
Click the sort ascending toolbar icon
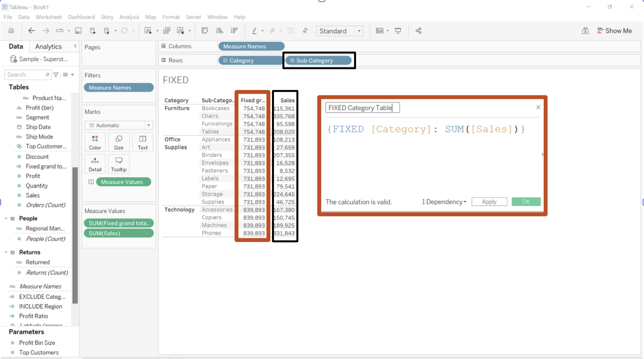[x=220, y=31]
